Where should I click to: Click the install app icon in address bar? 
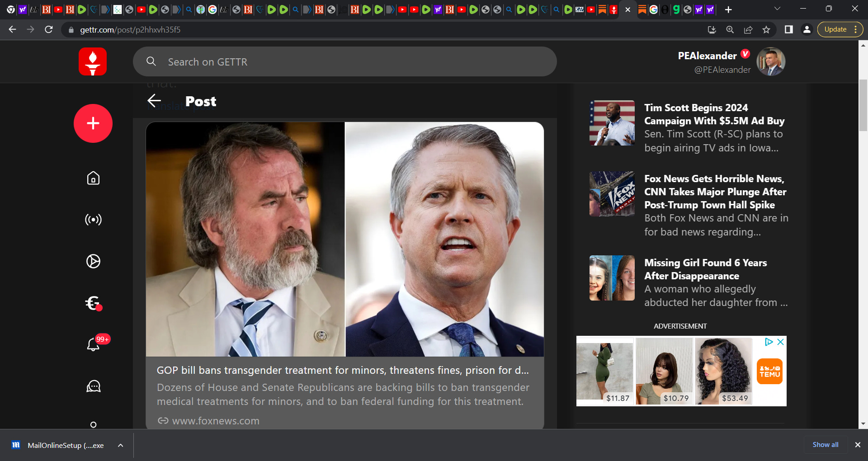coord(712,29)
